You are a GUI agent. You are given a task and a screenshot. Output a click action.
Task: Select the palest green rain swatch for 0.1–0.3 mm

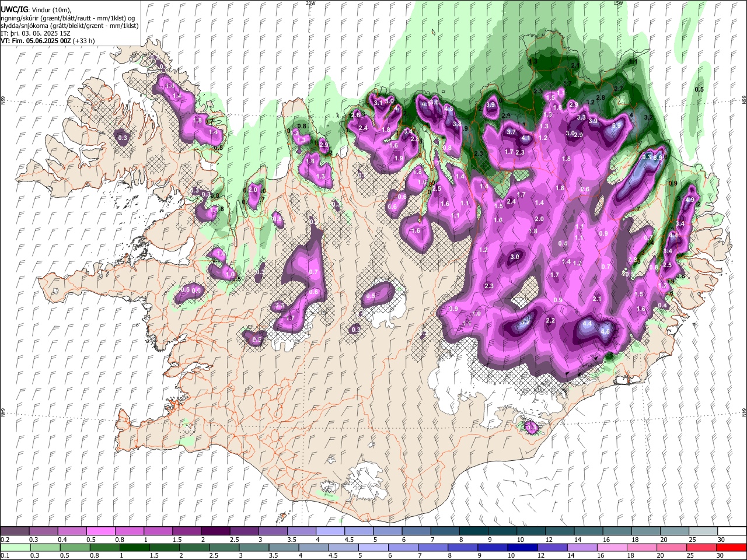(x=15, y=547)
